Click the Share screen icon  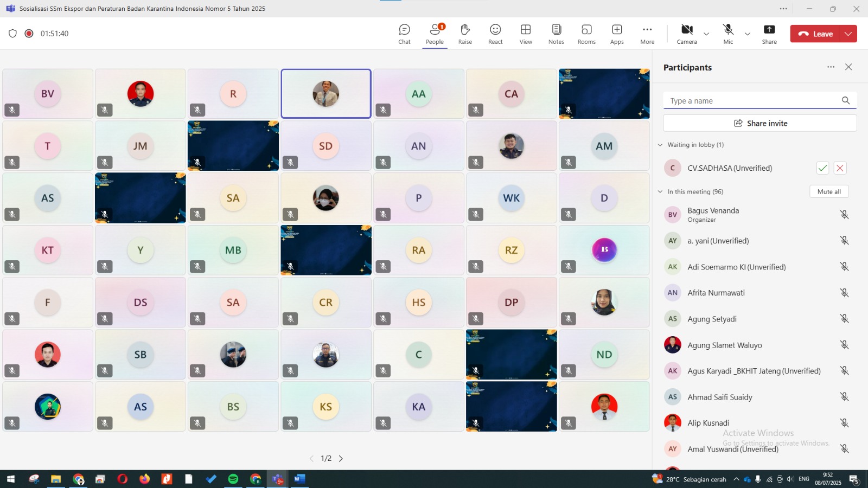click(769, 34)
